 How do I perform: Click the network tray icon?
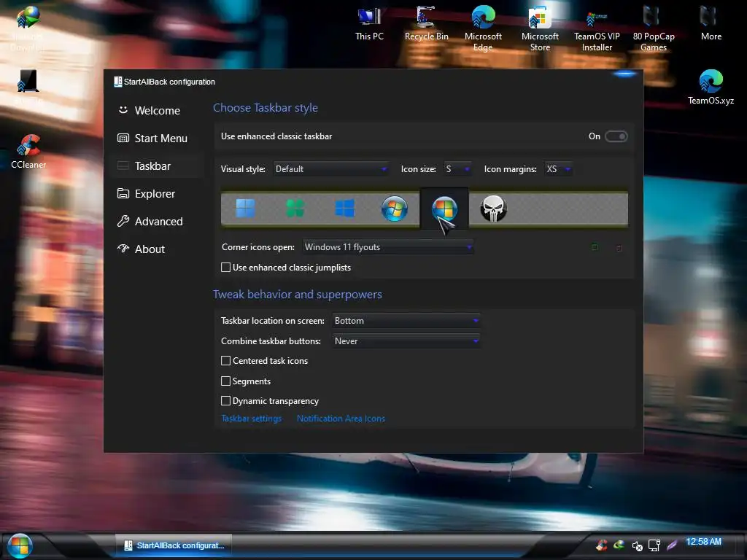[x=654, y=545]
